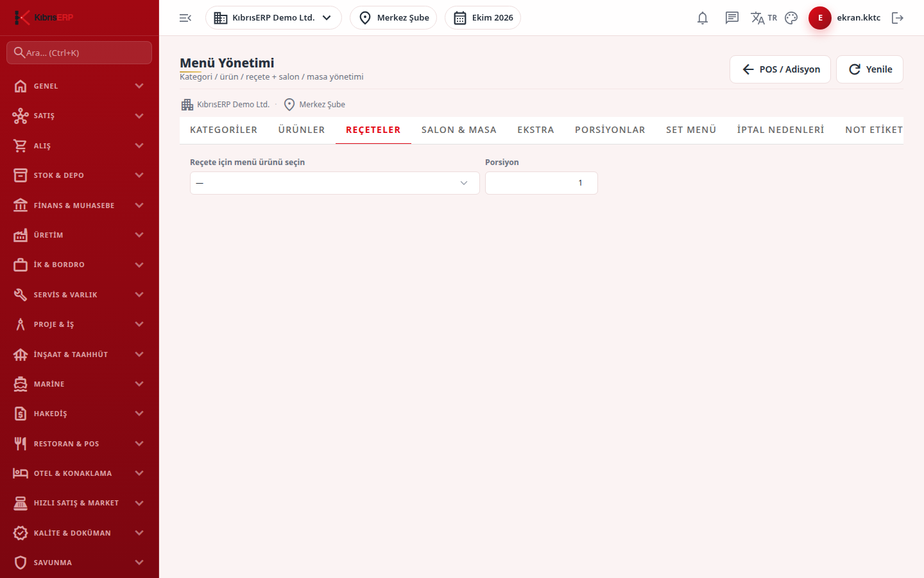Viewport: 924px width, 578px height.
Task: Open the messages chat icon
Action: point(732,18)
